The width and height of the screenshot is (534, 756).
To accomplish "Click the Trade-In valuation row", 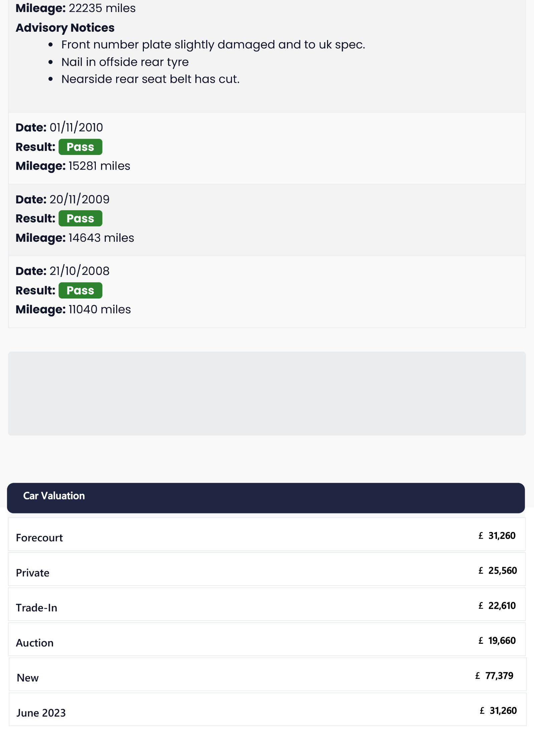I will pos(267,604).
